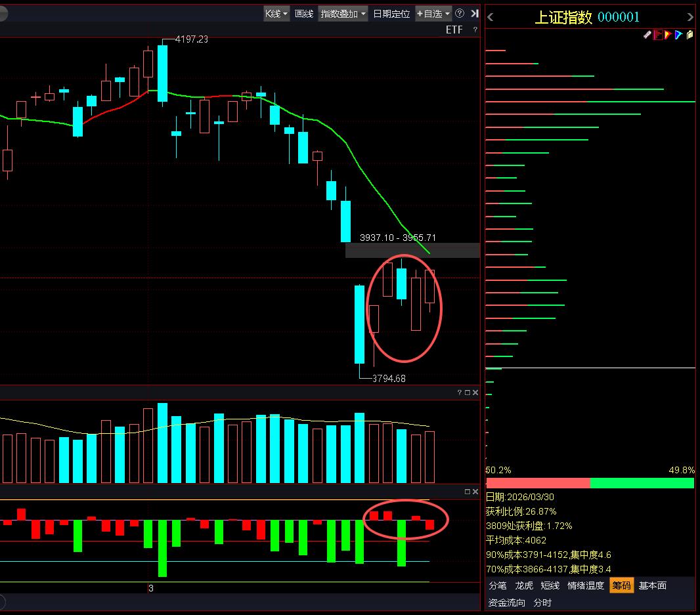This screenshot has width=700, height=615.
Task: Switch to the 龙虎 tab
Action: coord(524,585)
